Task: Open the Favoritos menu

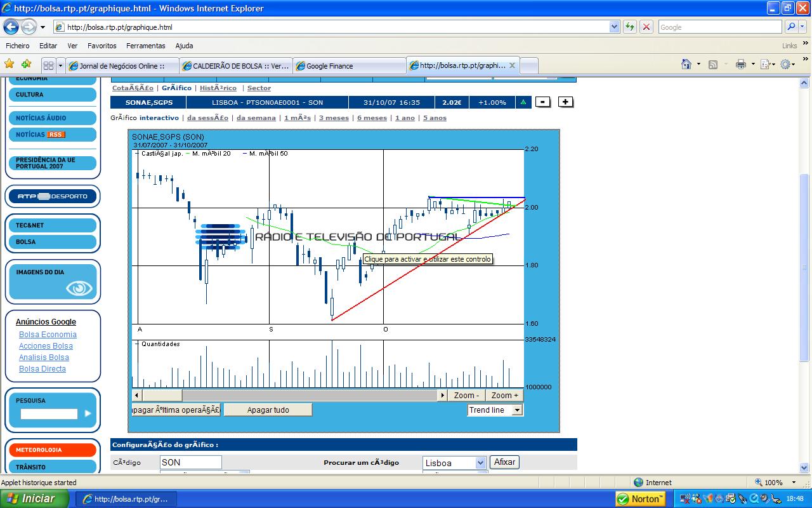Action: coord(102,46)
